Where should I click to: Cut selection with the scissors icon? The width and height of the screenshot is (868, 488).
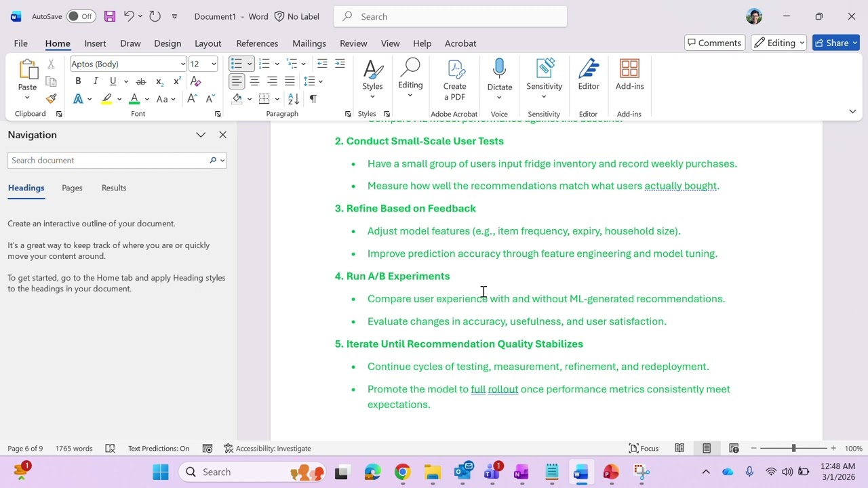tap(51, 64)
